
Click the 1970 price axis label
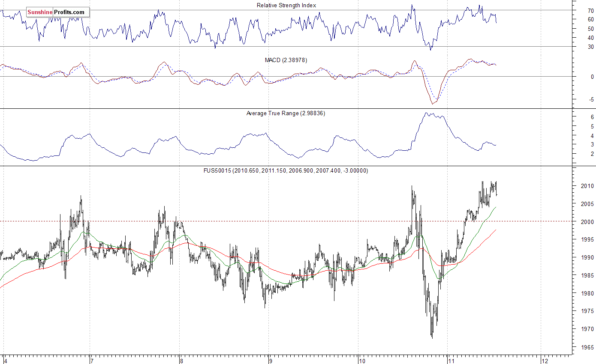pos(588,329)
